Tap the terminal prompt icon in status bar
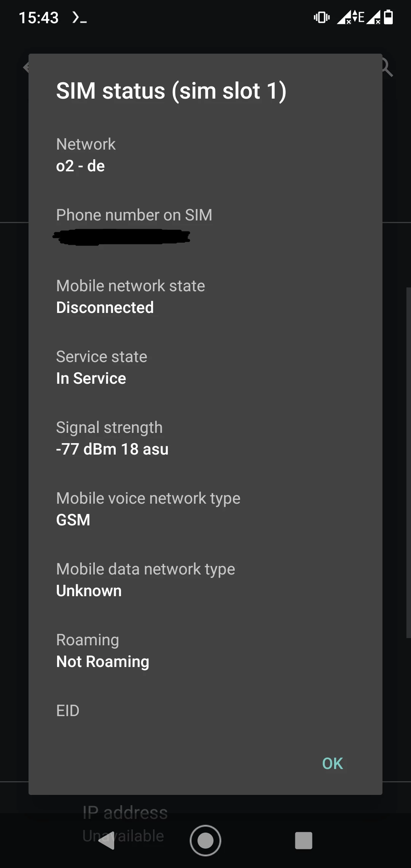The image size is (411, 868). pyautogui.click(x=80, y=18)
